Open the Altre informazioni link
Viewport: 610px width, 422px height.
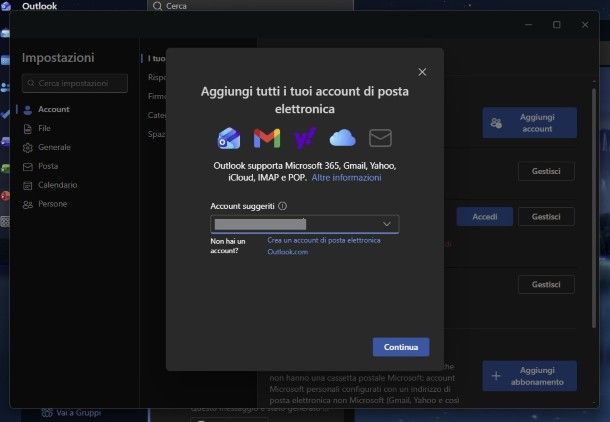346,177
